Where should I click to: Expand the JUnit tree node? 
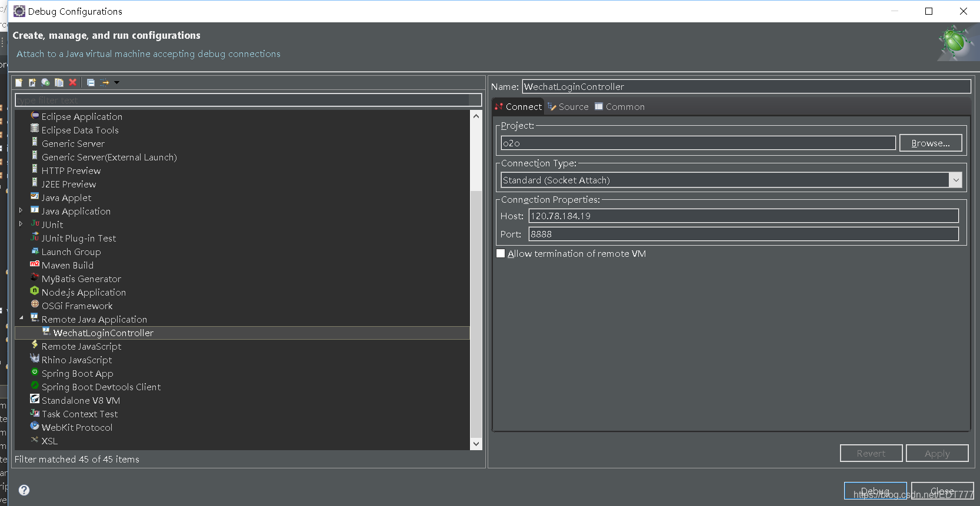tap(21, 224)
